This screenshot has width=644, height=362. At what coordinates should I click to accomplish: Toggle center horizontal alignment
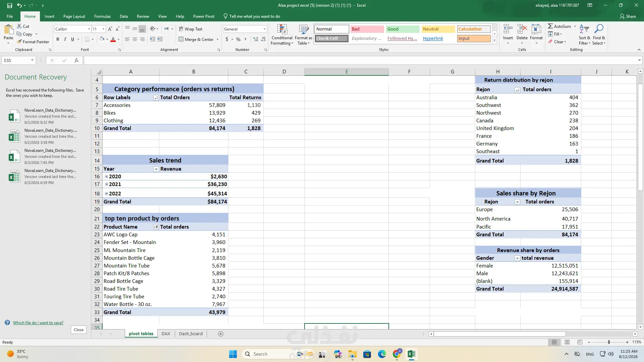[135, 39]
